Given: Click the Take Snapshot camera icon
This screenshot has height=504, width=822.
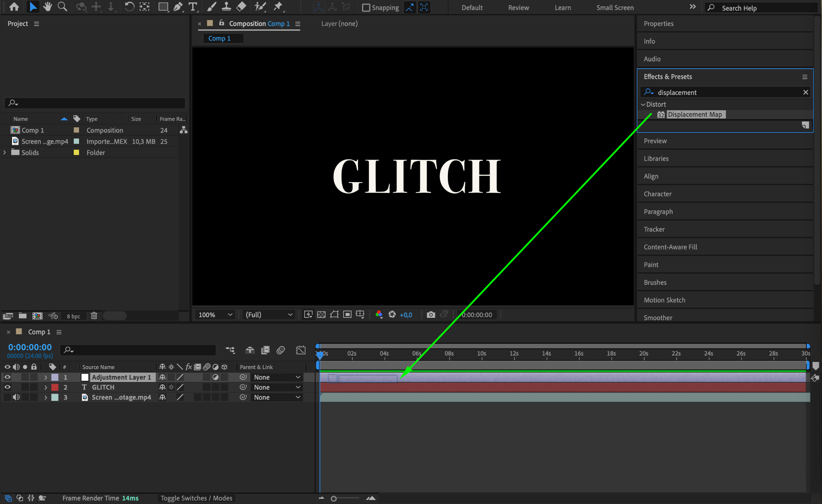Looking at the screenshot, I should click(431, 315).
